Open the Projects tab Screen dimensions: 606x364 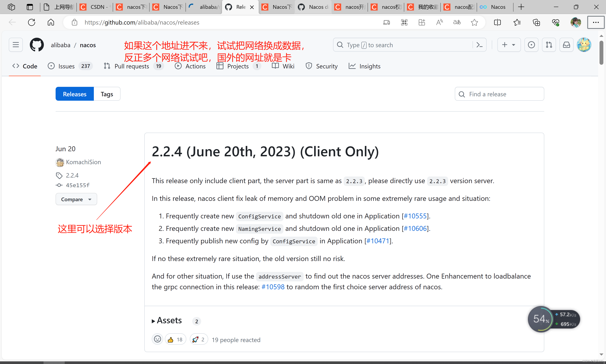(238, 66)
